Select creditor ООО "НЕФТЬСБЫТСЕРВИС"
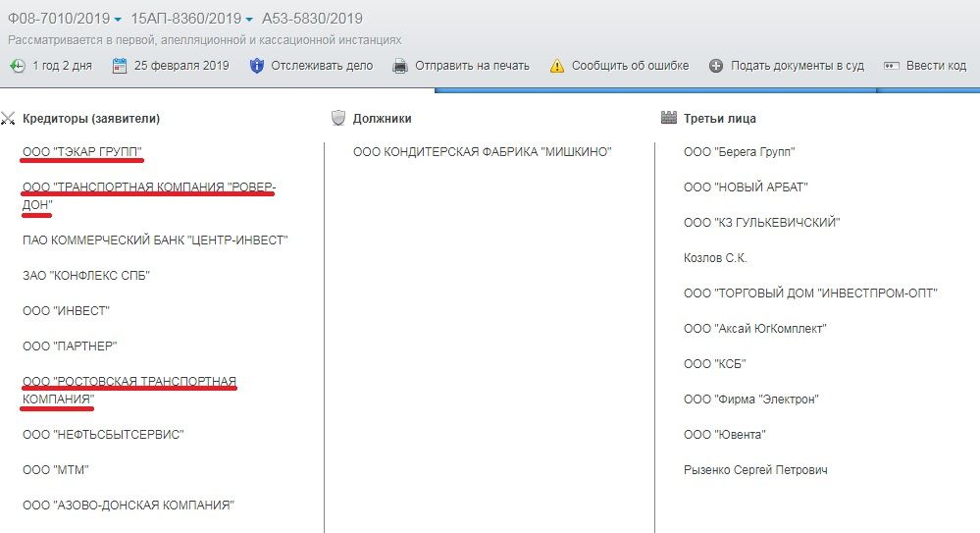The height and width of the screenshot is (533, 980). [103, 434]
